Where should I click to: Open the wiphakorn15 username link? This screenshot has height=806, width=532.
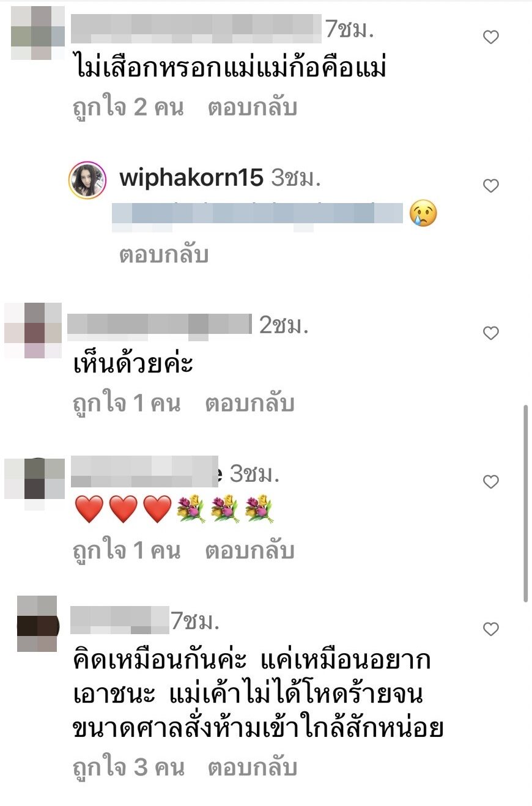click(x=191, y=179)
